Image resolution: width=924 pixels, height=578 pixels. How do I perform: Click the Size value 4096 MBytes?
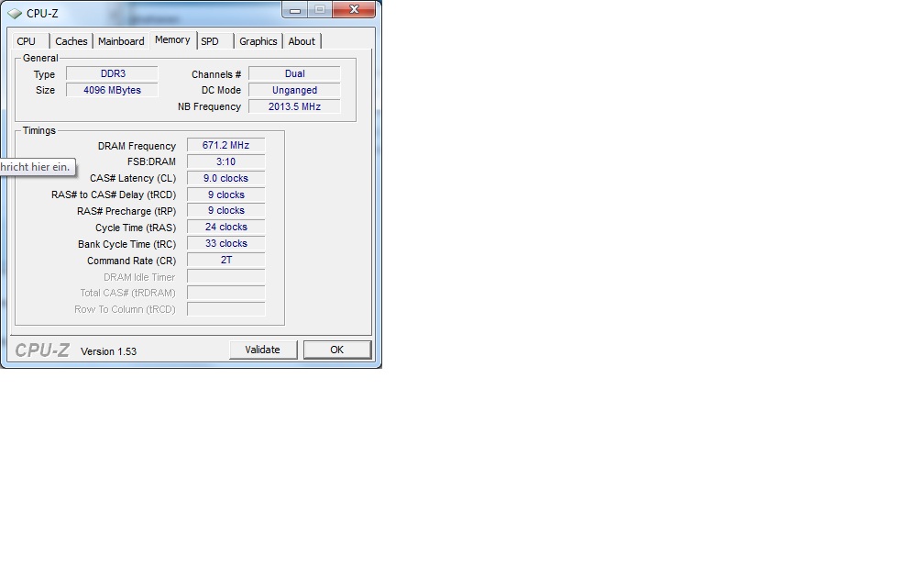tap(113, 90)
